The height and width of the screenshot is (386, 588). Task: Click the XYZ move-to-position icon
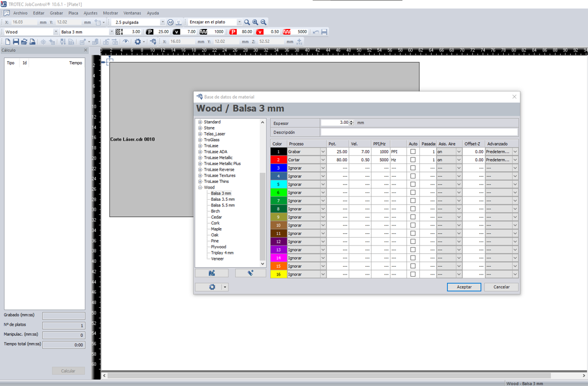[x=299, y=42]
